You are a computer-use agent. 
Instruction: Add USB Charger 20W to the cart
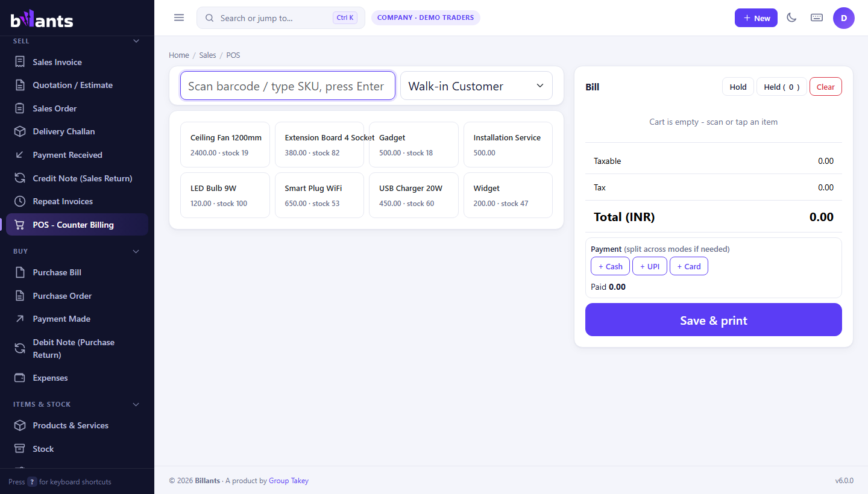[x=414, y=195]
